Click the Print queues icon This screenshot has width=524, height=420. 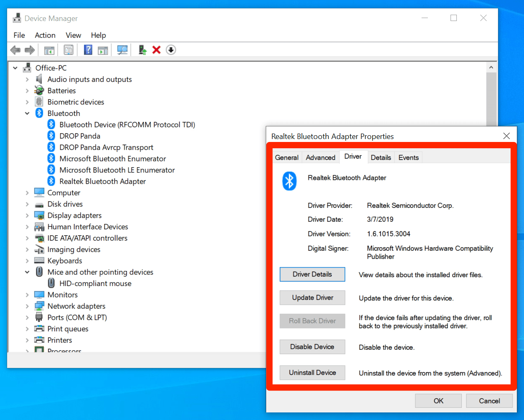tap(39, 328)
